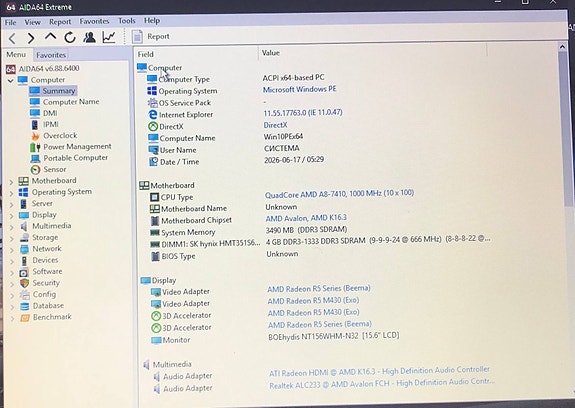
Task: Click the Storage drive icon in the tree
Action: click(x=24, y=238)
